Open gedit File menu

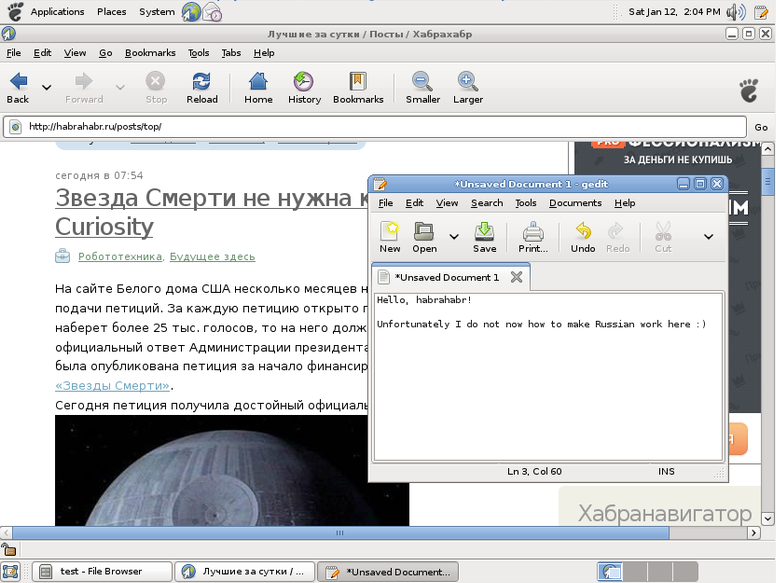click(x=386, y=203)
